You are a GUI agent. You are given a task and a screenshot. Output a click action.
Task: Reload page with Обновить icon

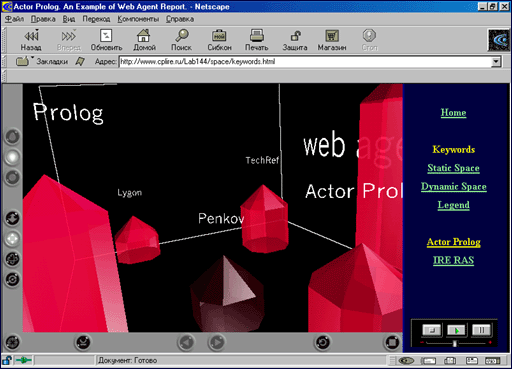tap(106, 40)
